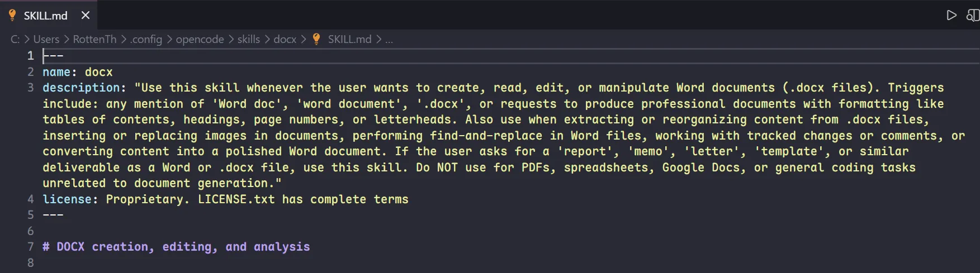Click line number 4 in the gutter
The width and height of the screenshot is (980, 273).
point(30,199)
